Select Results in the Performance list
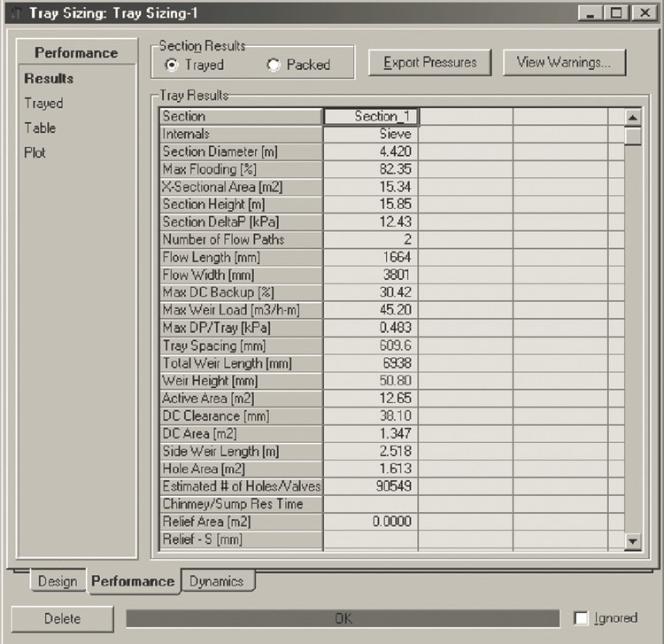The width and height of the screenshot is (664, 644). pos(49,78)
